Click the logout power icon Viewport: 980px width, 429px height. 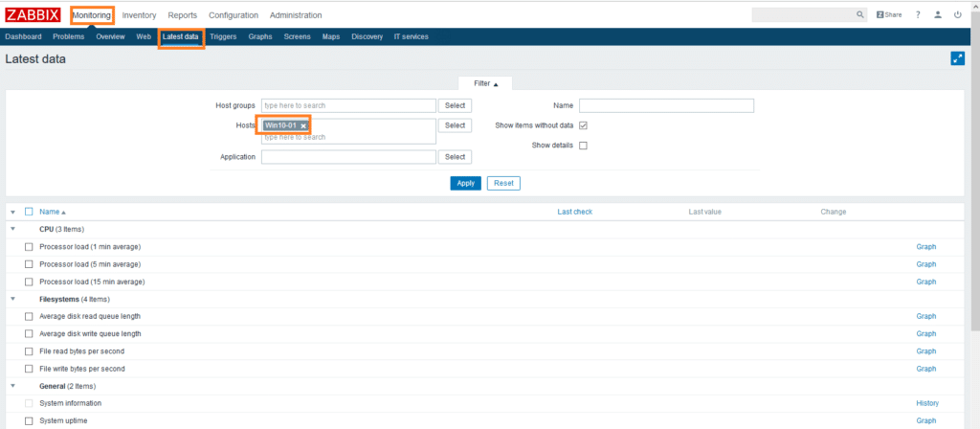click(958, 15)
